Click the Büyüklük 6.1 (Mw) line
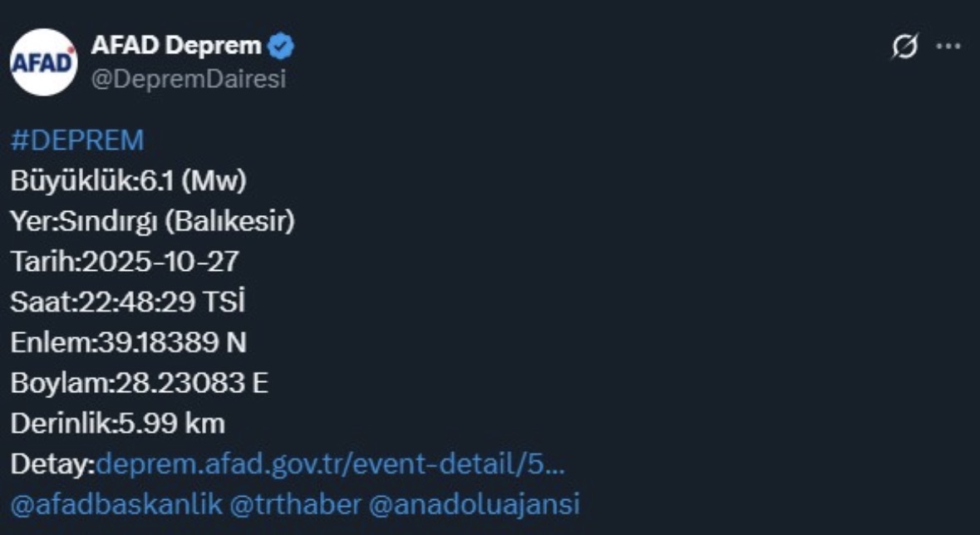980x535 pixels. [128, 181]
